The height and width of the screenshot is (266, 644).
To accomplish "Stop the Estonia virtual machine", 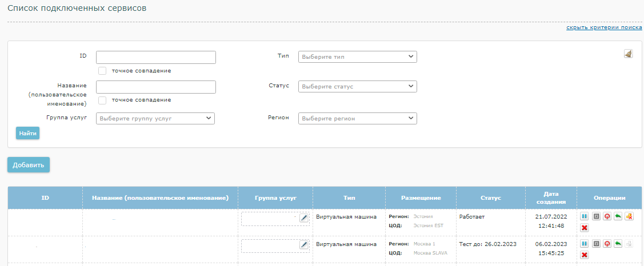I will pyautogui.click(x=595, y=217).
